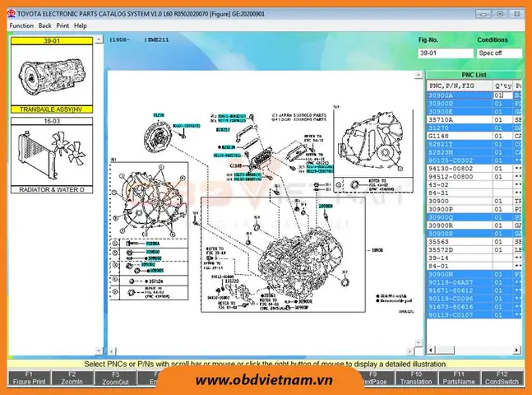Click the thumbnail list scroll-down arrow
The height and width of the screenshot is (395, 532).
tap(99, 351)
